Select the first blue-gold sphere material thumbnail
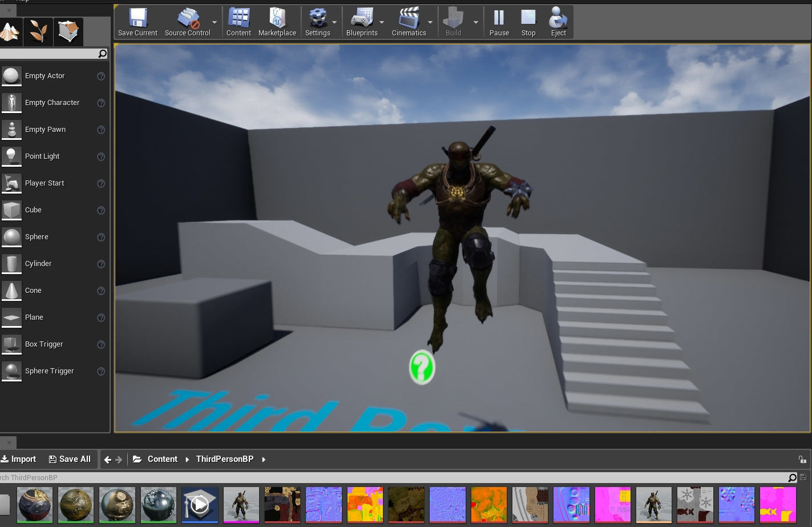This screenshot has width=812, height=527. click(35, 505)
